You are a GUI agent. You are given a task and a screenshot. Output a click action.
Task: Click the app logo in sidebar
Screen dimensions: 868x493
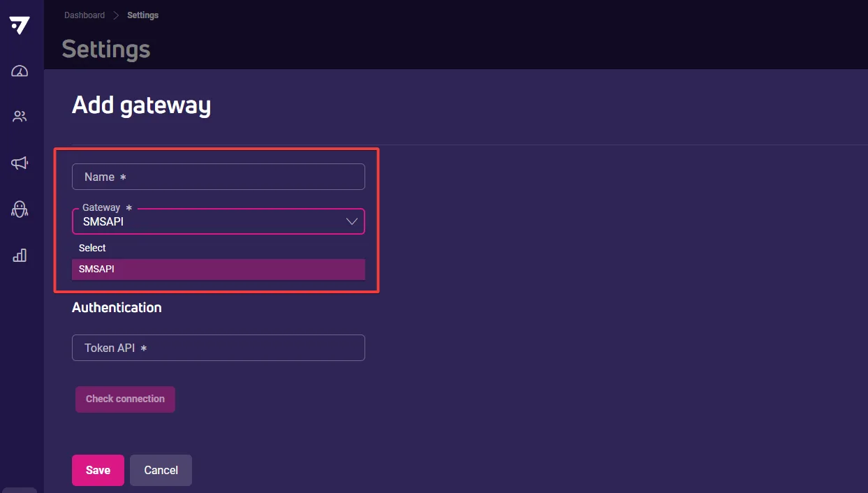point(20,25)
